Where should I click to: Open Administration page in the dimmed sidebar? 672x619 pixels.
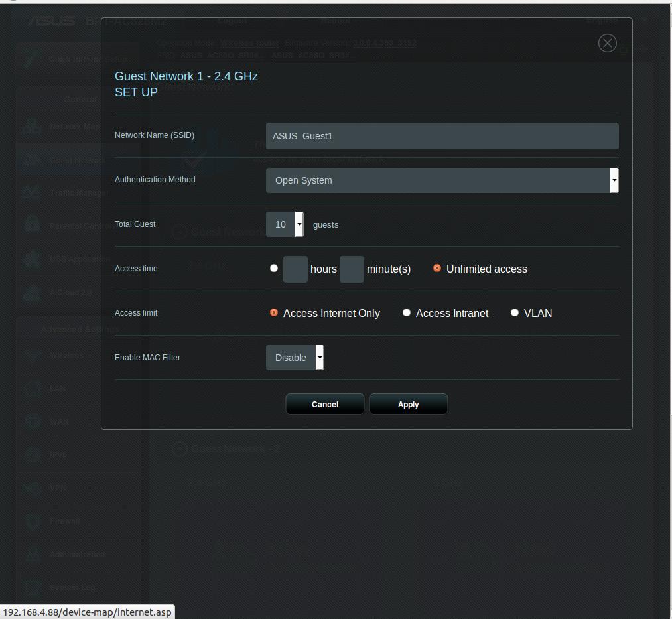[x=77, y=554]
